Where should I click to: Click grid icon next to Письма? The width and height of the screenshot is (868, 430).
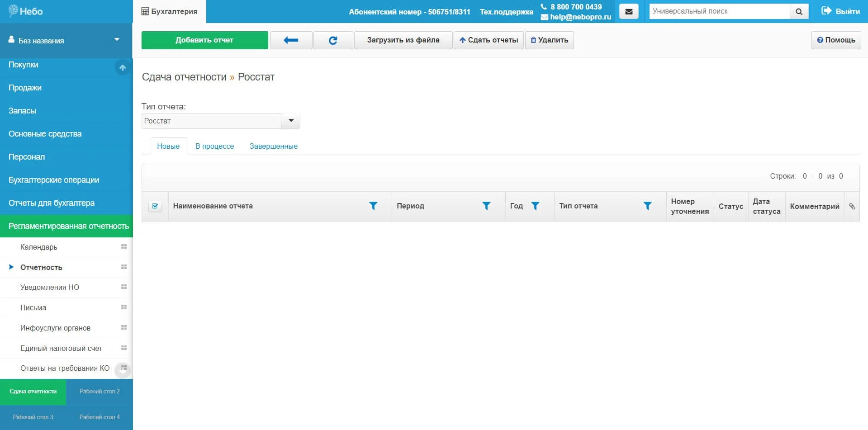coord(124,307)
